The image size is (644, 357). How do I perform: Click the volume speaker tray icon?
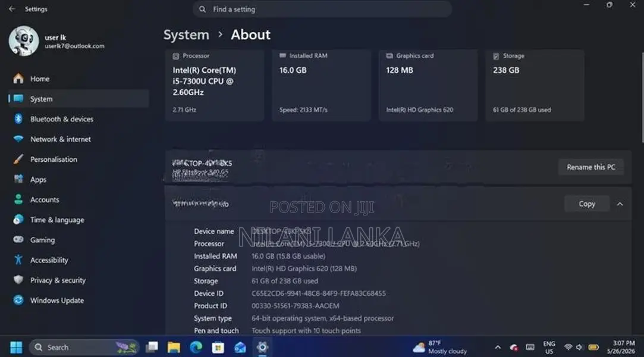point(580,347)
